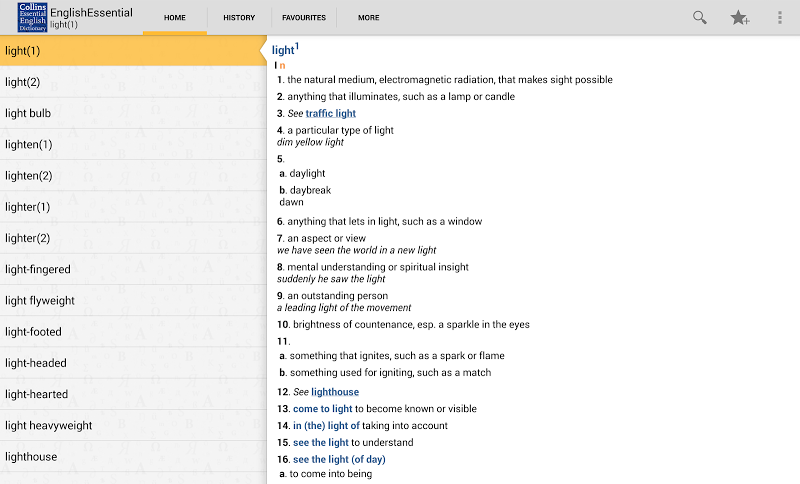
Task: Open the MORE tab
Action: coord(368,17)
